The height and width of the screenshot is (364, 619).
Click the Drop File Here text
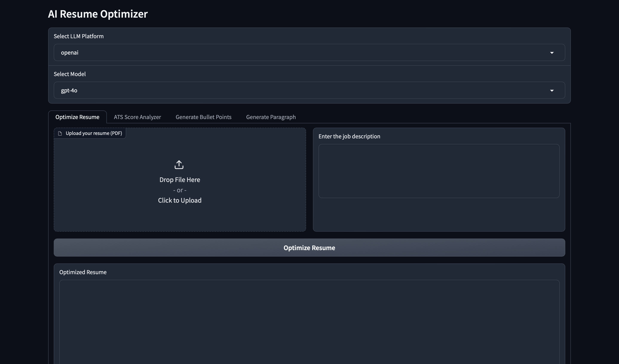[x=179, y=180]
